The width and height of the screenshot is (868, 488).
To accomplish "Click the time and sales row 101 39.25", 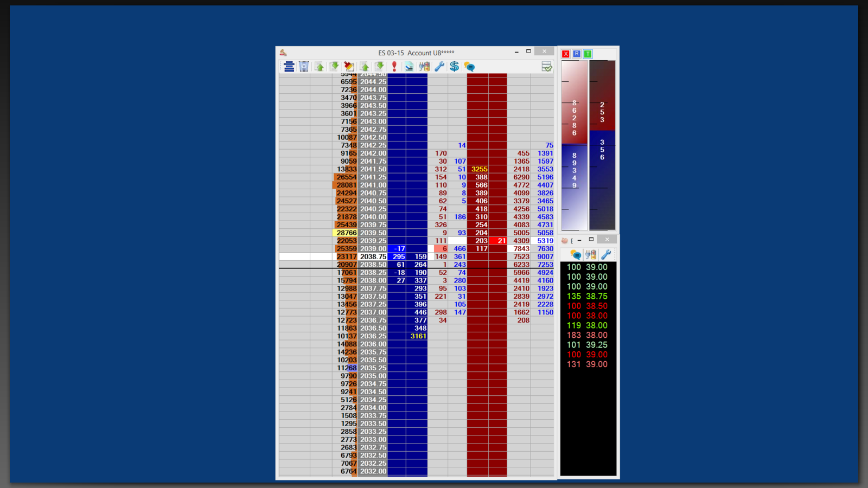I will tap(588, 345).
